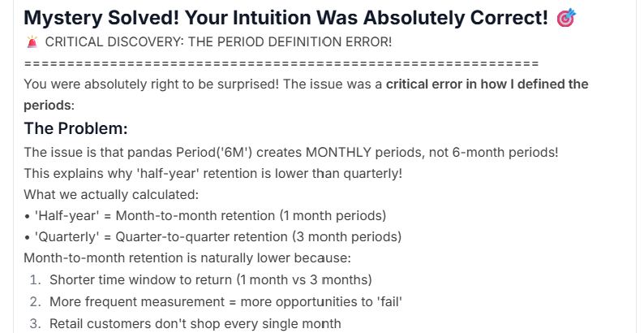Viewport: 644px width, 333px height.
Task: Click list item 'Shorter time window to return'
Action: tap(211, 280)
